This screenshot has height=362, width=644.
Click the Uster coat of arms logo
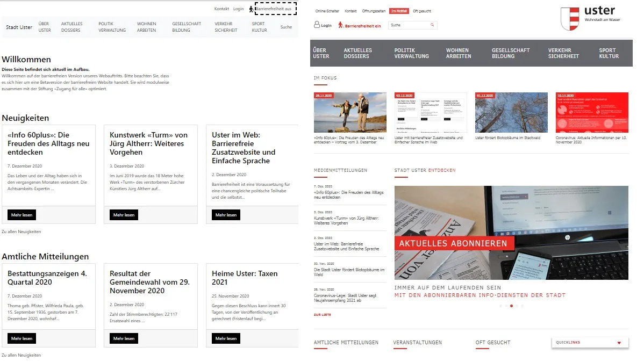[x=570, y=19]
